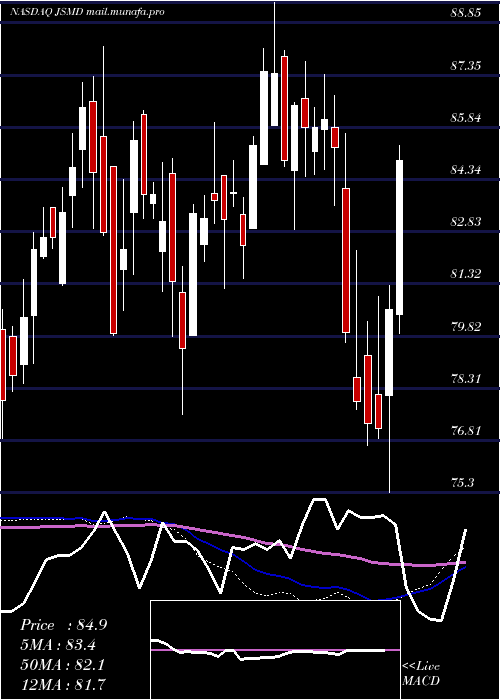
Task: Select the 85.84 price axis label
Action: 466,118
